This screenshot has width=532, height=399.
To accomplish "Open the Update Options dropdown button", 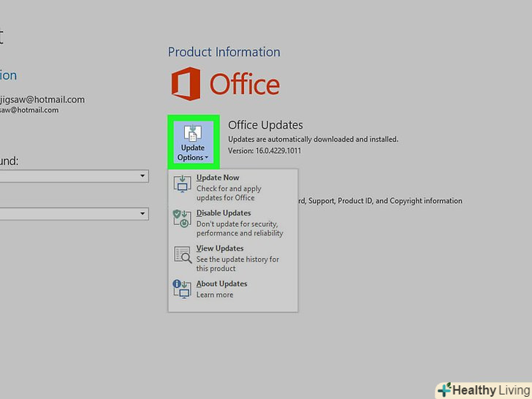I will coord(193,142).
